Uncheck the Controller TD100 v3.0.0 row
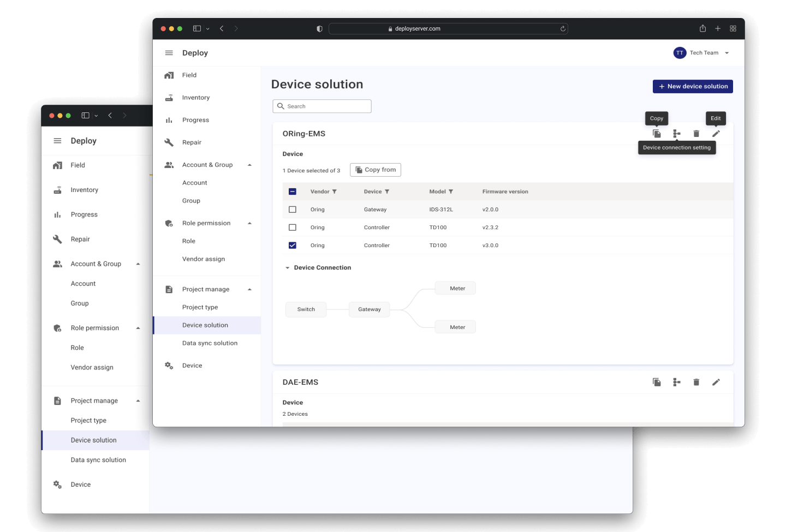The width and height of the screenshot is (786, 532). (293, 246)
